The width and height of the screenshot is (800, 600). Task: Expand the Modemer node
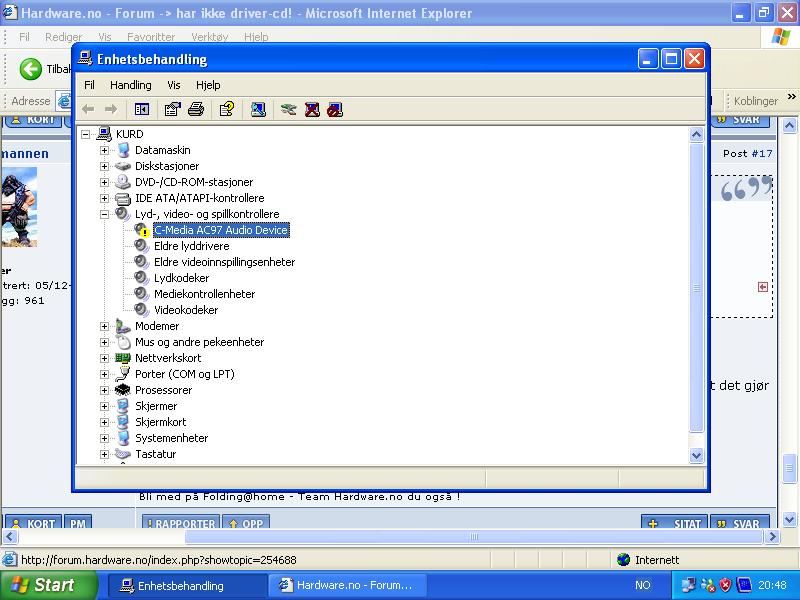[x=105, y=327]
